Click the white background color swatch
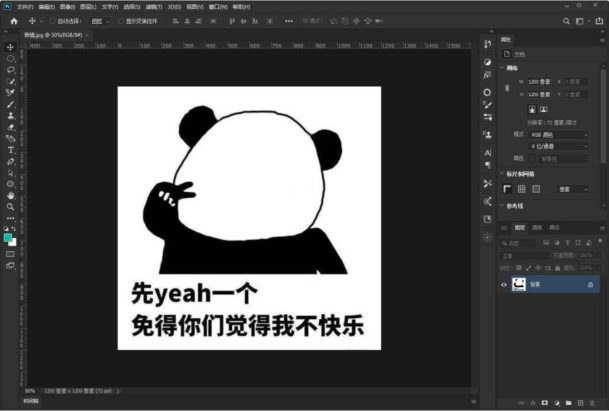Image resolution: width=609 pixels, height=411 pixels. coord(14,243)
